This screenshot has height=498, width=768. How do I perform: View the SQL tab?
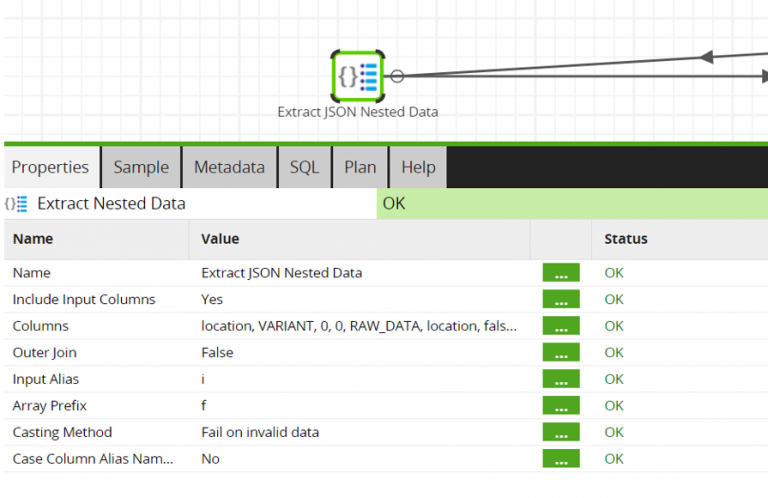pyautogui.click(x=304, y=167)
